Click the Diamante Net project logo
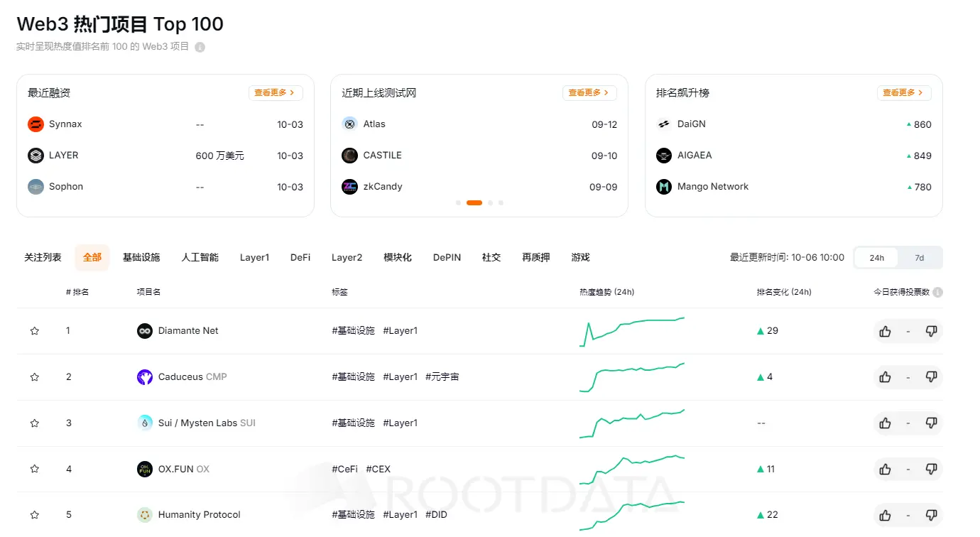The height and width of the screenshot is (537, 980). 144,330
